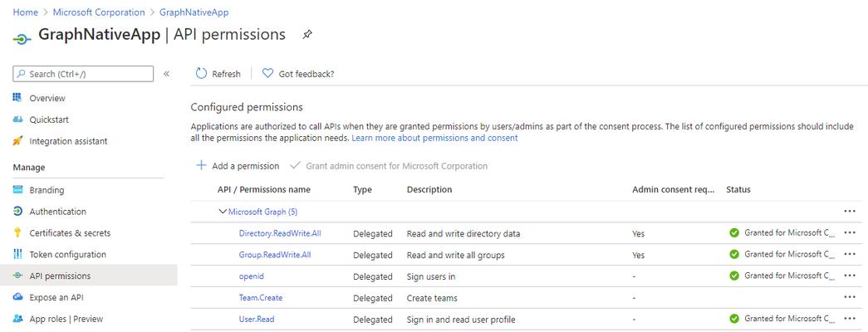The height and width of the screenshot is (332, 868).
Task: Click the heart feedback icon
Action: 267,74
